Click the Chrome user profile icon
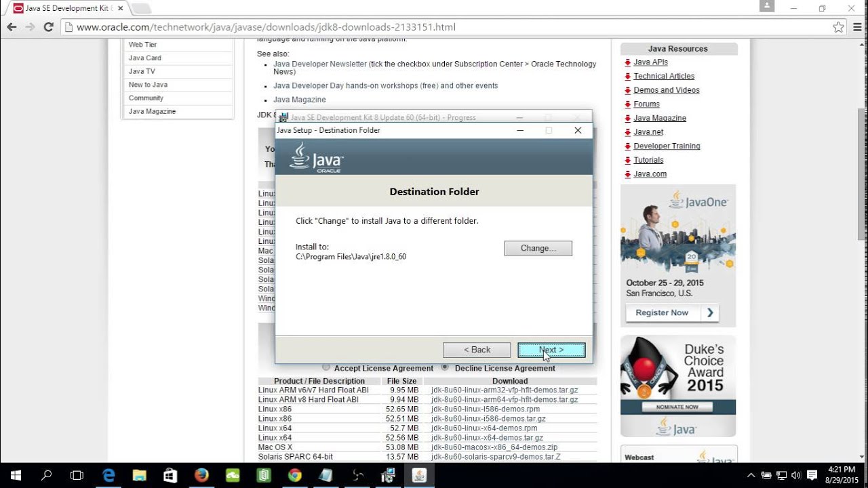This screenshot has width=868, height=488. tap(767, 6)
